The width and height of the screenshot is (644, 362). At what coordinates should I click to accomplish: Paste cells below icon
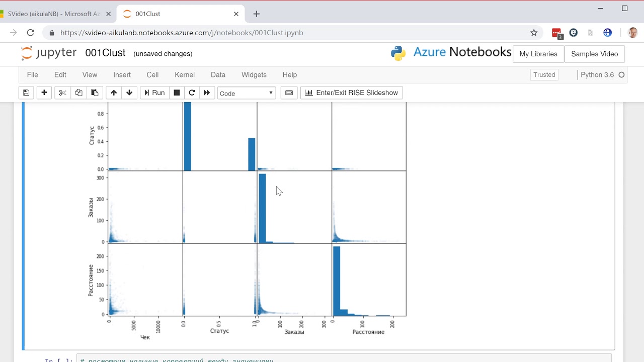(x=94, y=93)
